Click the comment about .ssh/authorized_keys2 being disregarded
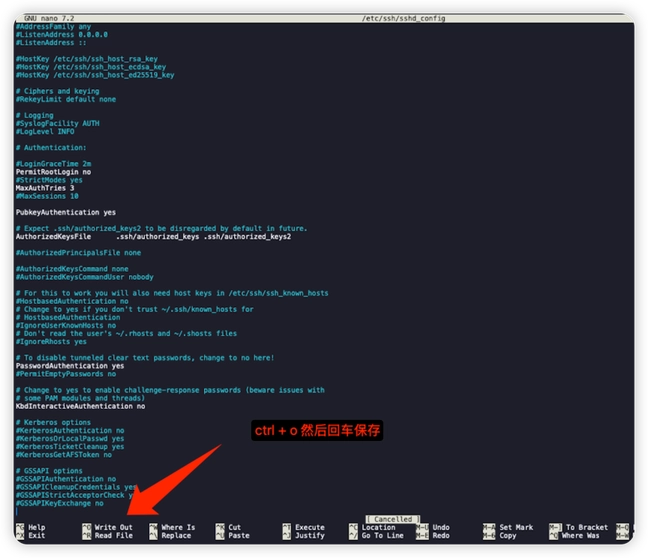 162,229
